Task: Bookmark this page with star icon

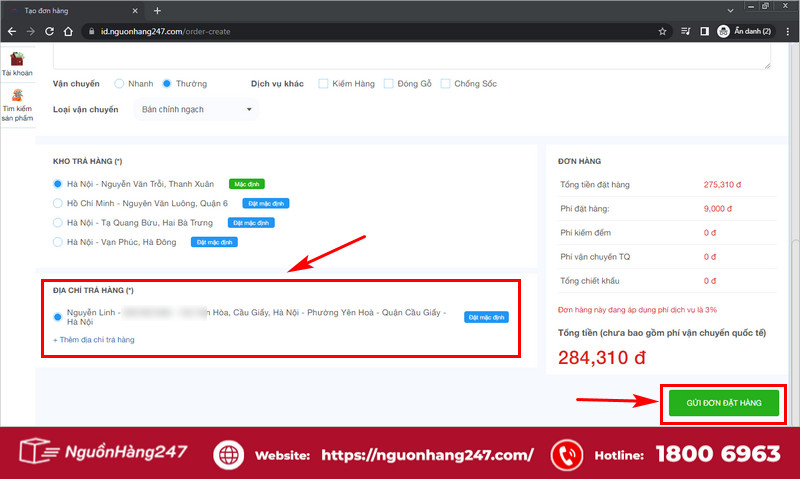Action: (x=662, y=31)
